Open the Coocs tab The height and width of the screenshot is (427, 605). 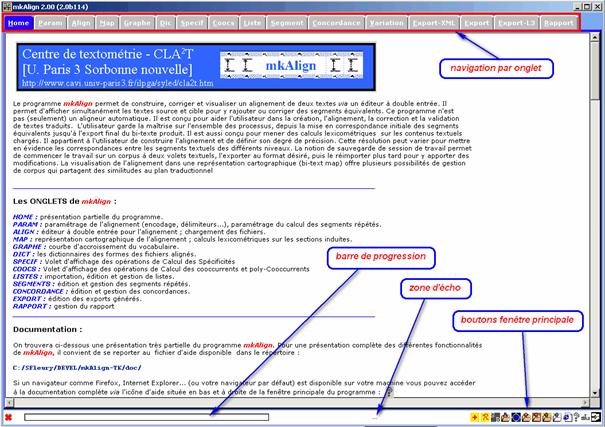[223, 23]
